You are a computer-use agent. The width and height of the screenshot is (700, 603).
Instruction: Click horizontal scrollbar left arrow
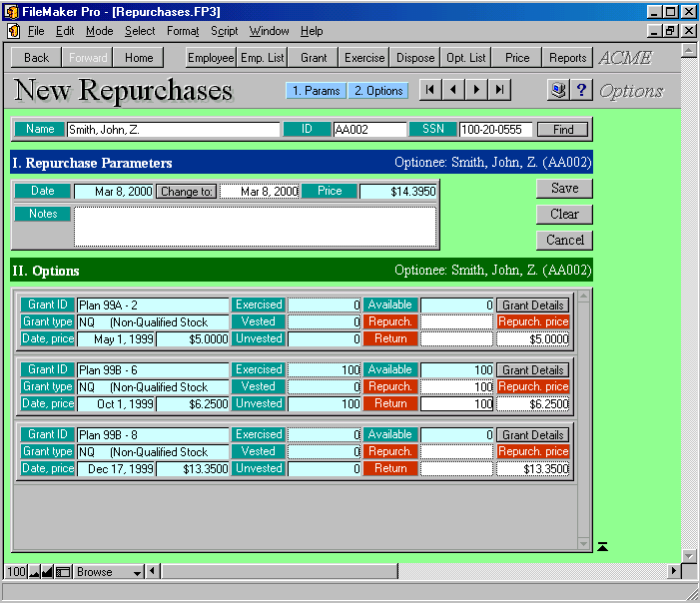click(152, 571)
